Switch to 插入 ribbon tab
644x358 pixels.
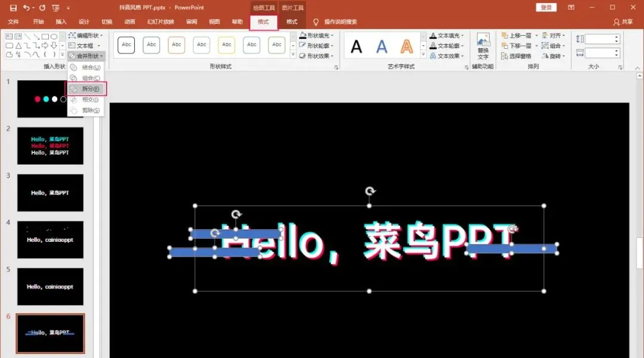click(x=61, y=21)
